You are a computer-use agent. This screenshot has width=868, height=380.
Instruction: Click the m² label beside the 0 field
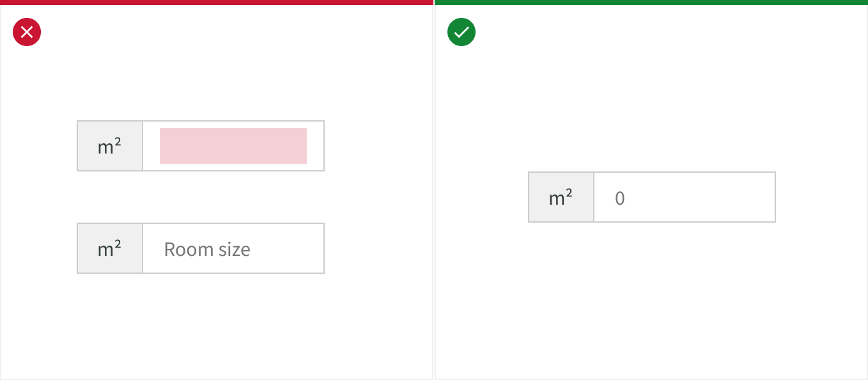[x=561, y=198]
